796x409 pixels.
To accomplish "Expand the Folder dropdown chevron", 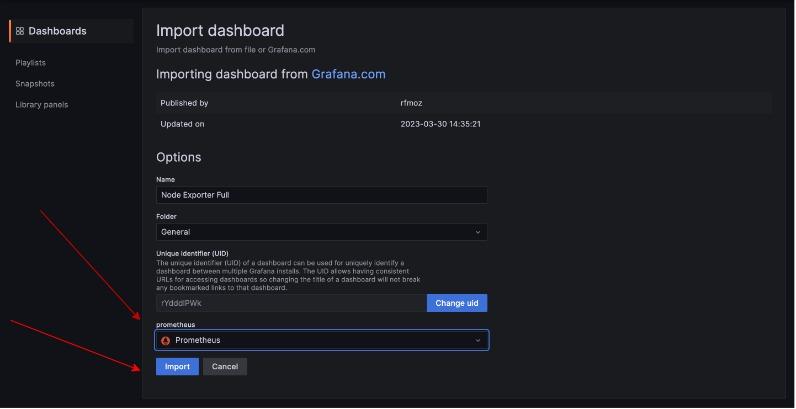I will [x=478, y=232].
